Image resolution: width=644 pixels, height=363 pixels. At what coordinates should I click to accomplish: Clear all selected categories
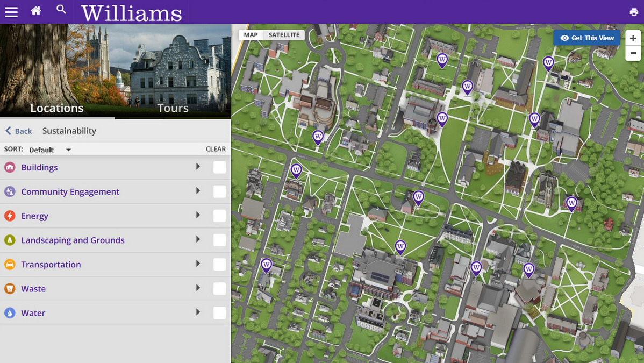click(x=216, y=149)
